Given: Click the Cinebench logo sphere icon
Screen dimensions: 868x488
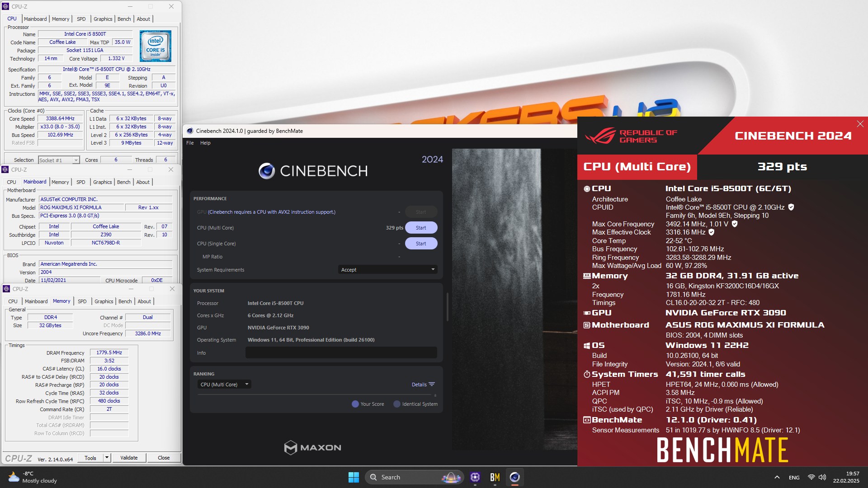Looking at the screenshot, I should [x=267, y=171].
